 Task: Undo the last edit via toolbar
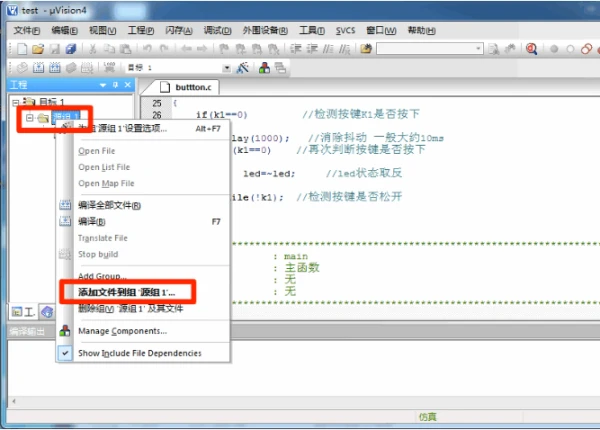point(147,49)
